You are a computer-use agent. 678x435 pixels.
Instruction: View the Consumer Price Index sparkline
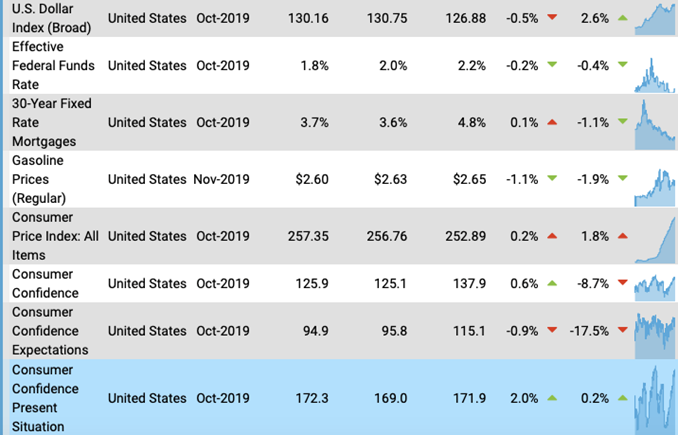click(655, 240)
